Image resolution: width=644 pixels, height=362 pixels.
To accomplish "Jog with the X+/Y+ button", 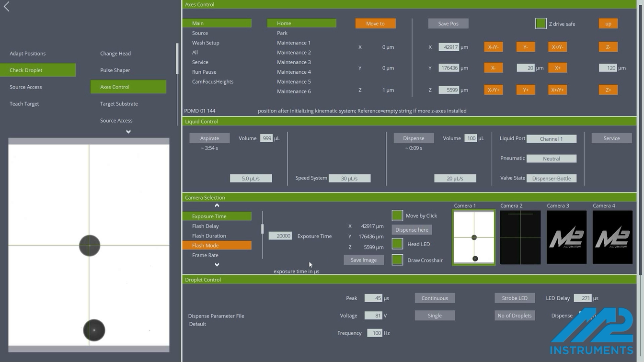I will [x=558, y=90].
